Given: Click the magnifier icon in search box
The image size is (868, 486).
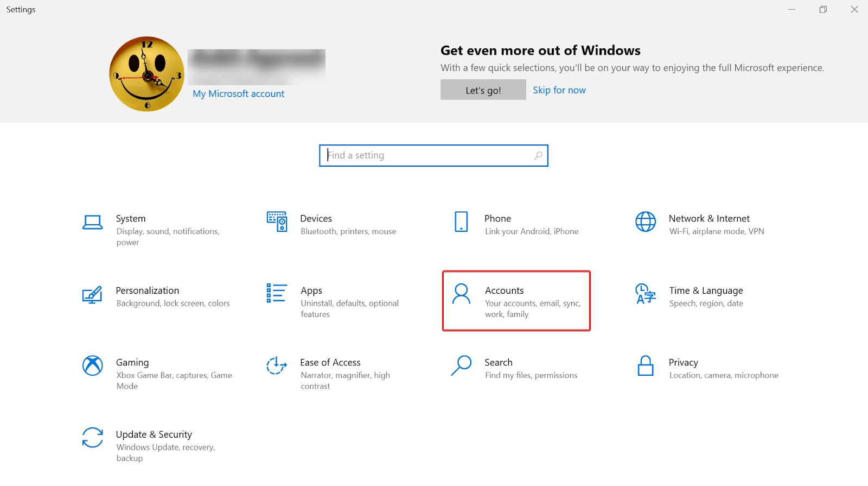Looking at the screenshot, I should 538,156.
